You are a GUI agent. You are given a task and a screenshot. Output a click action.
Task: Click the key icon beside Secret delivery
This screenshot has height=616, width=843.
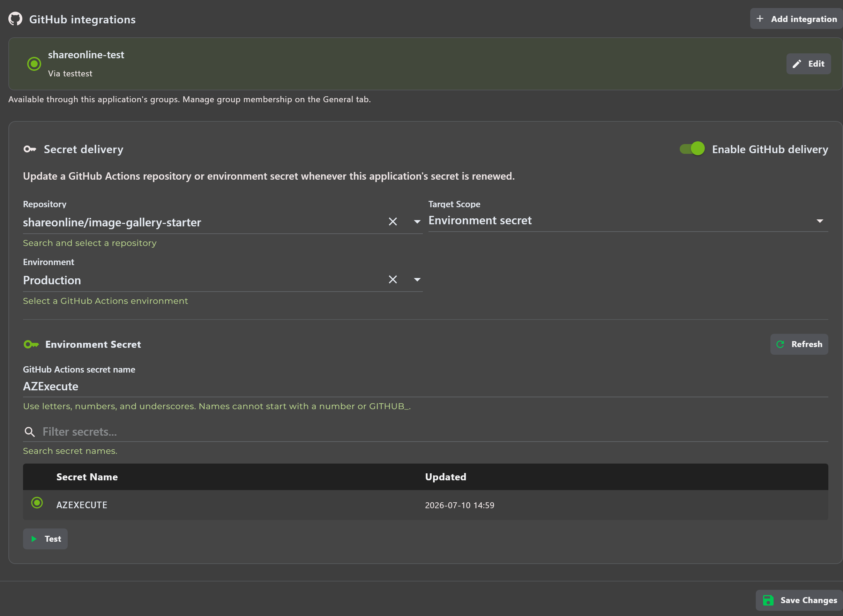coord(30,149)
